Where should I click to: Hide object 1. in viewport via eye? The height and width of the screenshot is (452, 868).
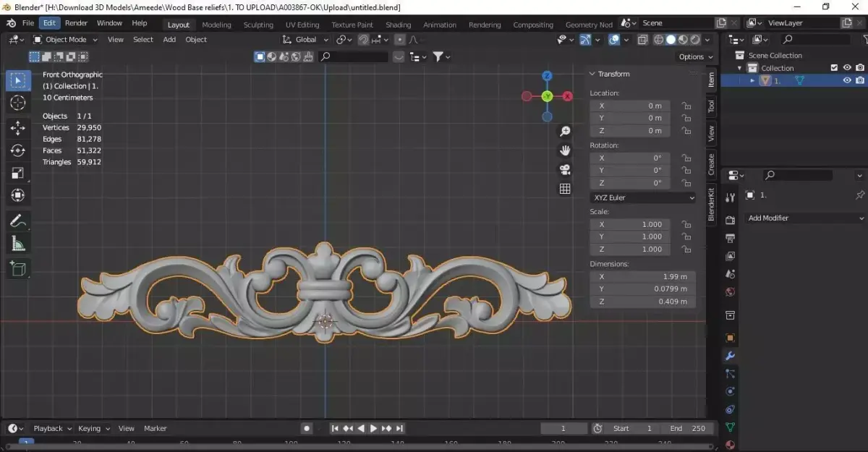tap(847, 80)
